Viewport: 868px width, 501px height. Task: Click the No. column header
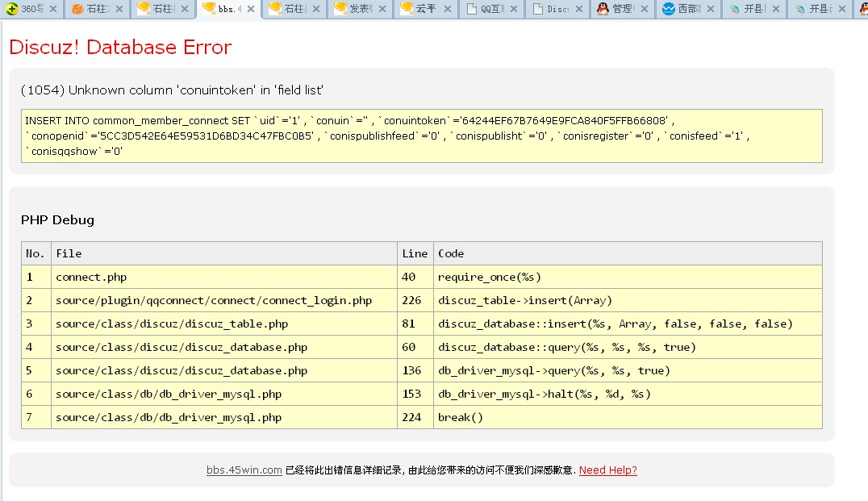pyautogui.click(x=36, y=253)
